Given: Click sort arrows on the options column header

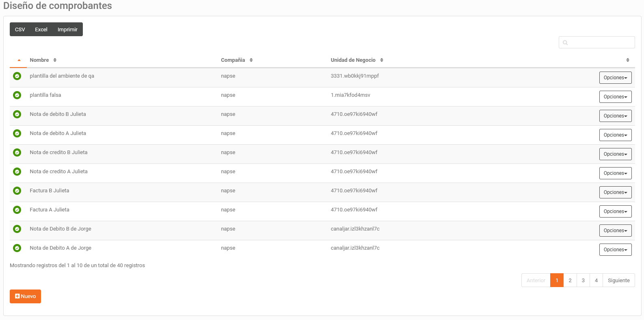Looking at the screenshot, I should (x=628, y=60).
